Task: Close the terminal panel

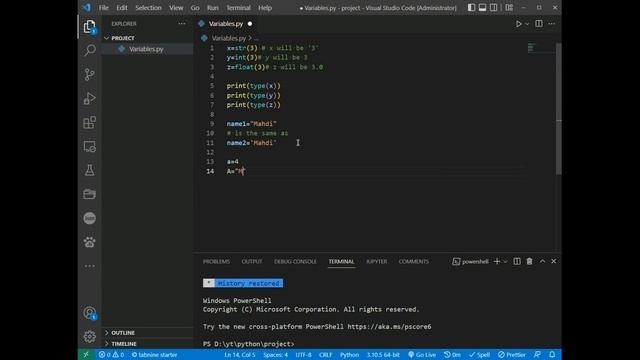Action: pyautogui.click(x=553, y=261)
